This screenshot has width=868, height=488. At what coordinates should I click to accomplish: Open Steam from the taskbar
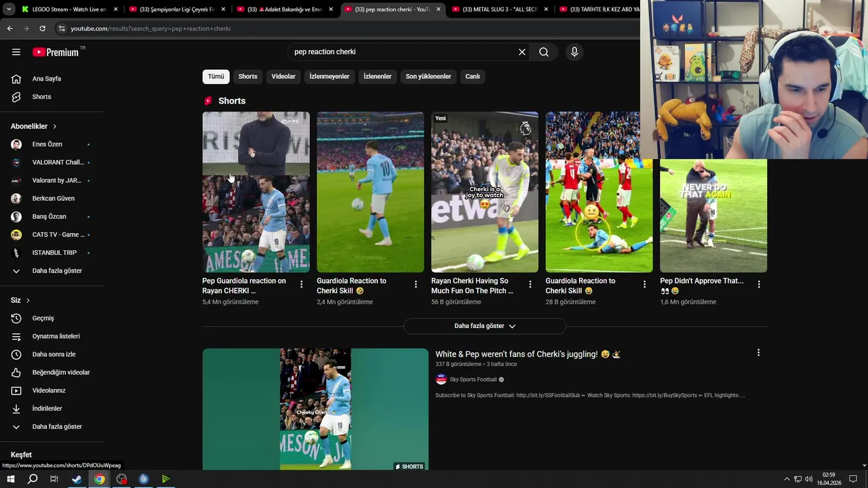coord(77,479)
